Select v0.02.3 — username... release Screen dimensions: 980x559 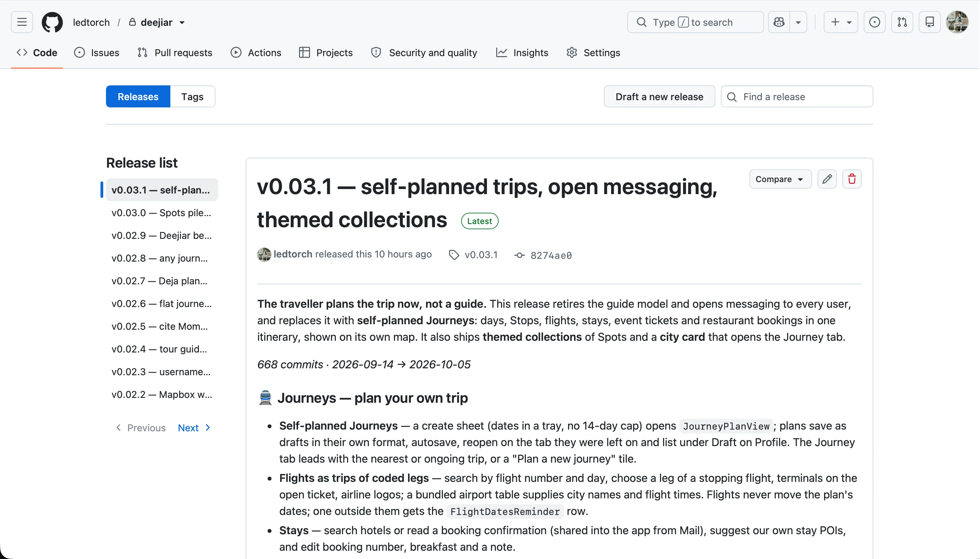(162, 372)
